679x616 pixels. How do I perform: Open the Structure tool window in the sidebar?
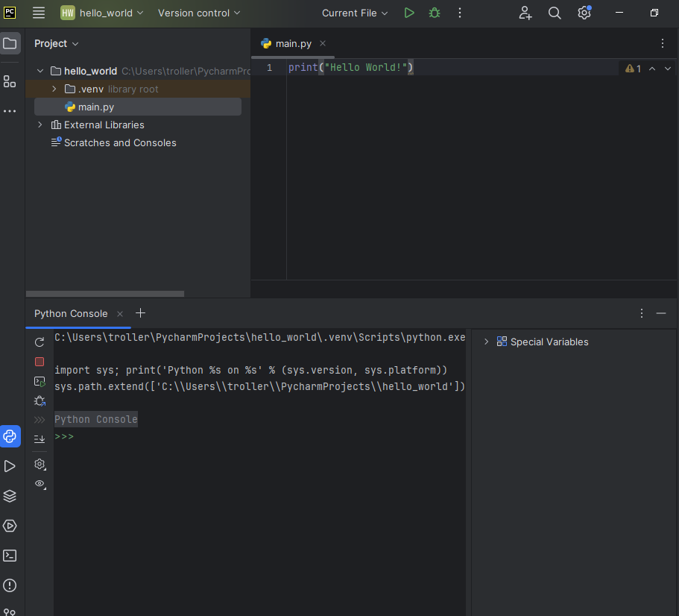pos(10,81)
